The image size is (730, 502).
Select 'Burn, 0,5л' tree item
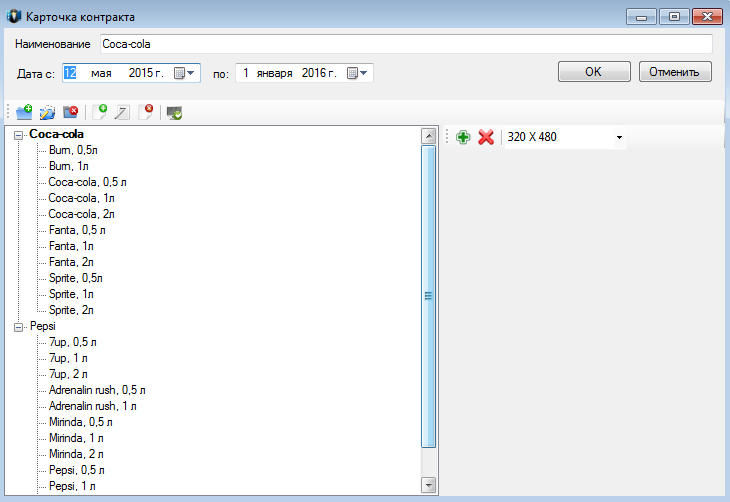coord(73,150)
